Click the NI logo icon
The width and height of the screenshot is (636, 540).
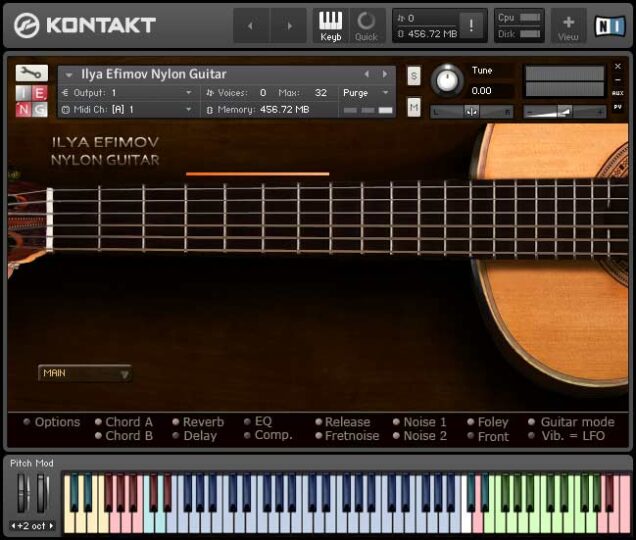click(608, 26)
